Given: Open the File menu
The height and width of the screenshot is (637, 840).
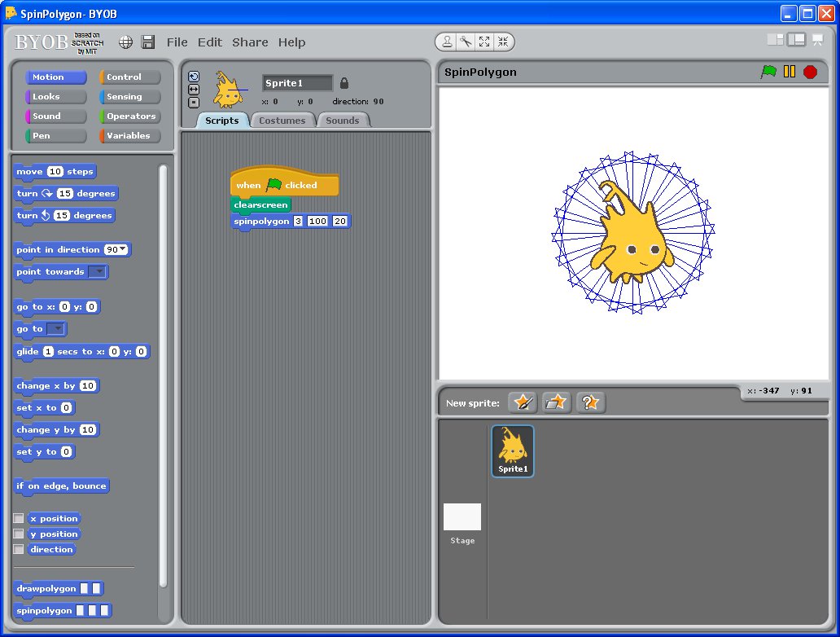Looking at the screenshot, I should coord(177,42).
